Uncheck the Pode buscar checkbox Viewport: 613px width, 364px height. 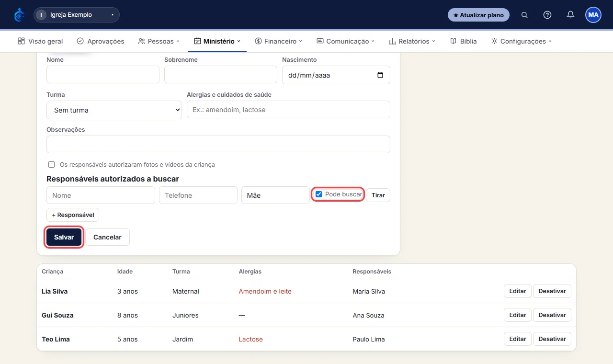(318, 194)
